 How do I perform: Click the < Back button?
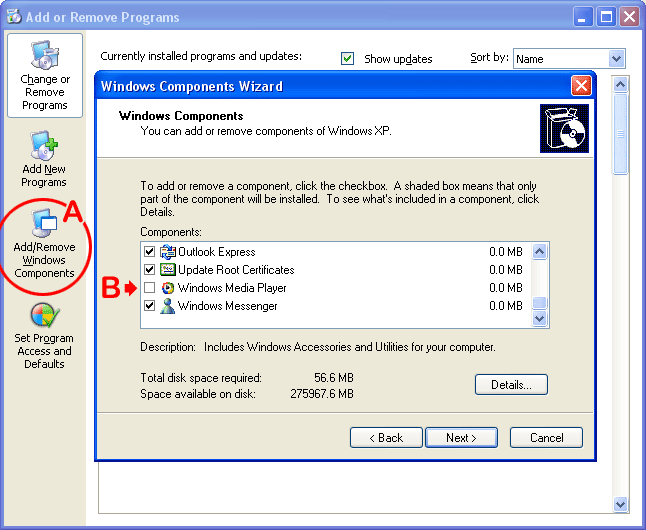(x=386, y=437)
